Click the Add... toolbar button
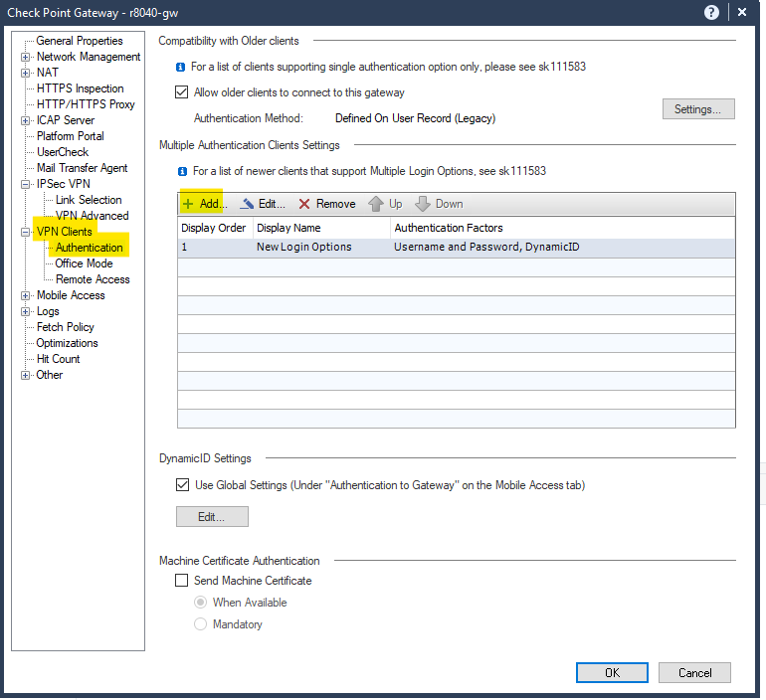The height and width of the screenshot is (700, 766). [204, 204]
